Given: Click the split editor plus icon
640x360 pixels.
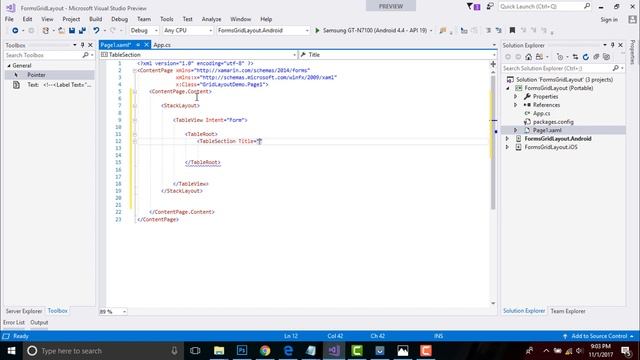Looking at the screenshot, I should coord(493,64).
